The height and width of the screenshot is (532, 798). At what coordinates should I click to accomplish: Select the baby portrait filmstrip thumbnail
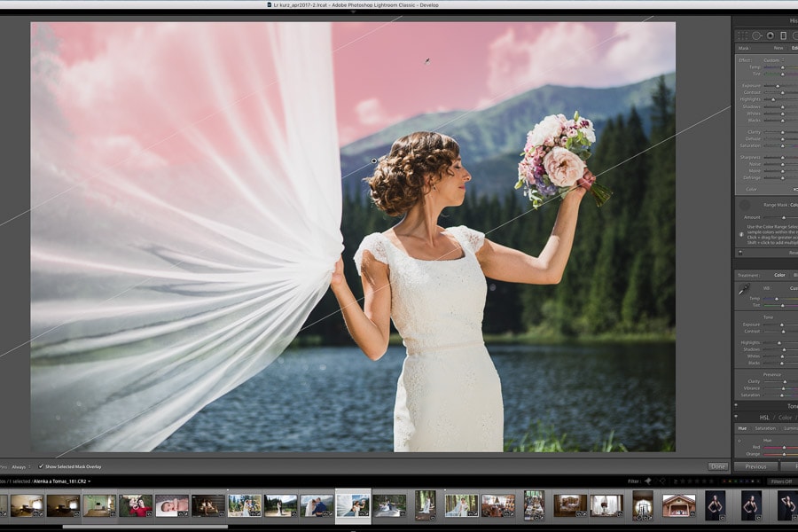click(172, 506)
